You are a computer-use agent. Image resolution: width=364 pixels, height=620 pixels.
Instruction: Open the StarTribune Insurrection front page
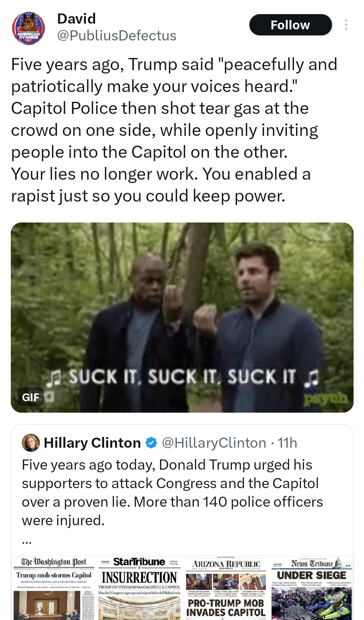click(140, 588)
